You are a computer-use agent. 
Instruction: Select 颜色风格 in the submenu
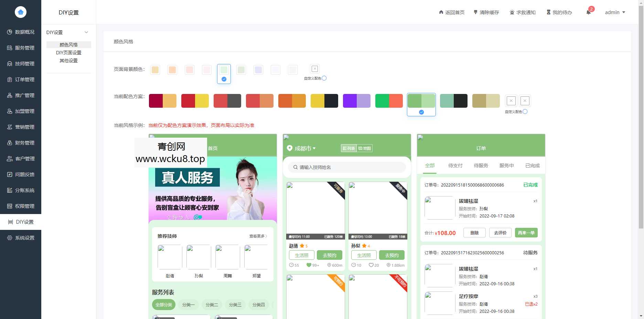[68, 44]
